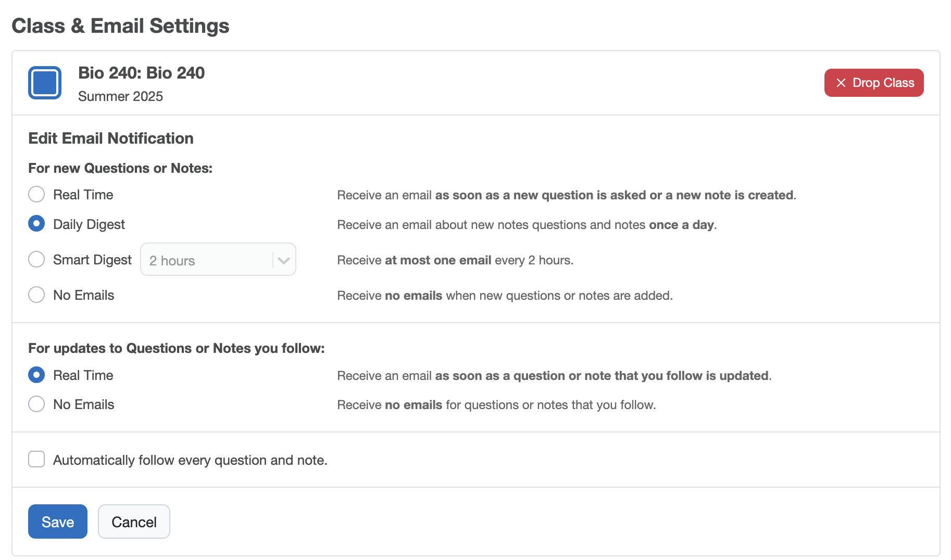Click the Smart Digest label text
Image resolution: width=951 pixels, height=560 pixels.
pyautogui.click(x=92, y=260)
